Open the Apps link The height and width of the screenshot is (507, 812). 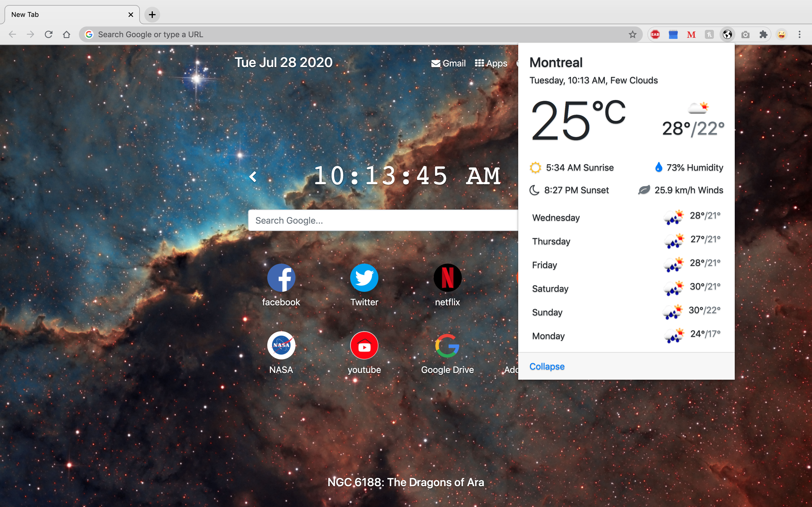pos(491,63)
